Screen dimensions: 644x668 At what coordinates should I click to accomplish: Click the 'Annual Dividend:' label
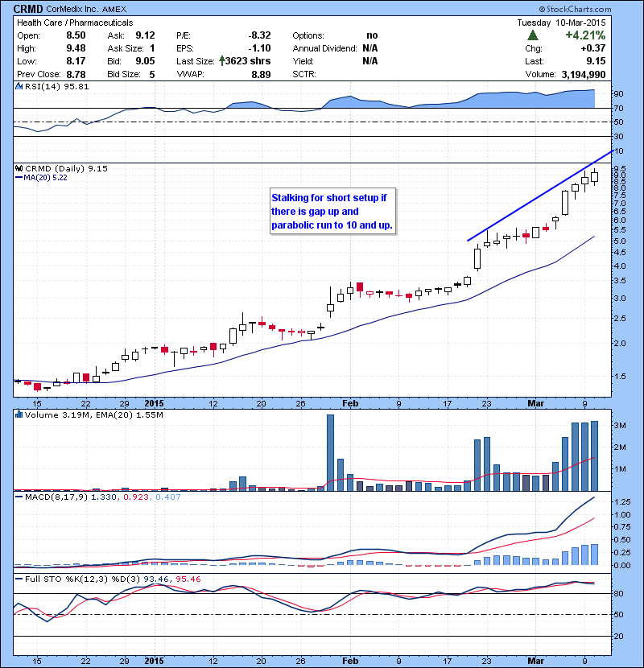pos(324,48)
